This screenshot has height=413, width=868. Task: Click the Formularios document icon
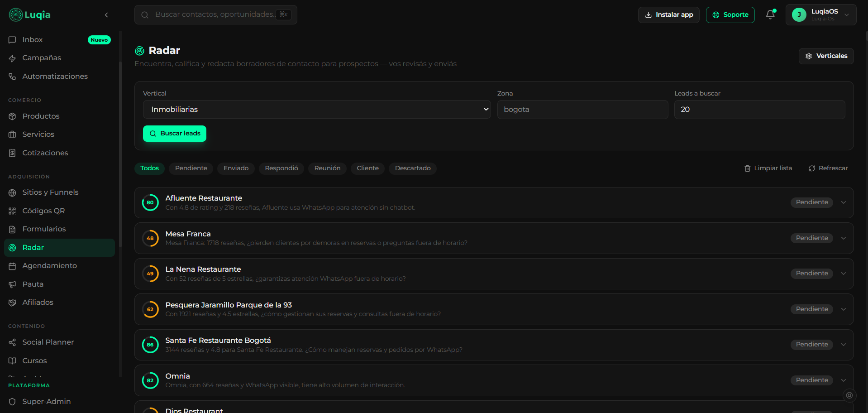pyautogui.click(x=12, y=229)
